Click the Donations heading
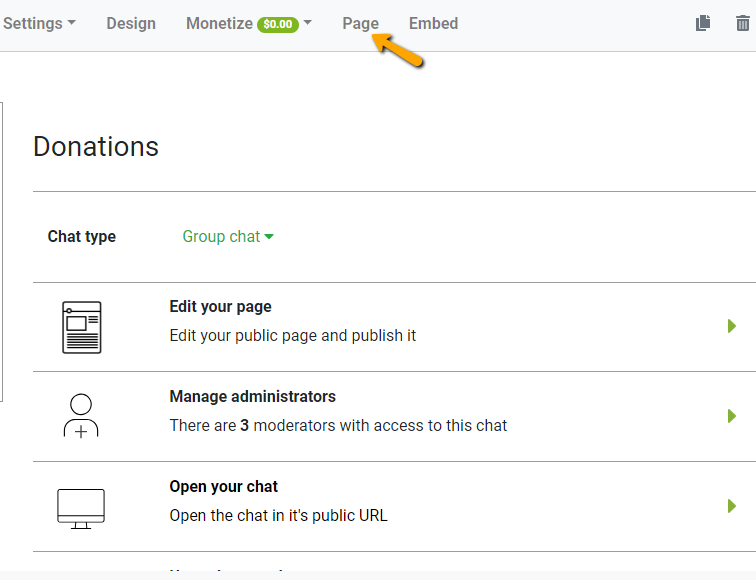 coord(96,147)
